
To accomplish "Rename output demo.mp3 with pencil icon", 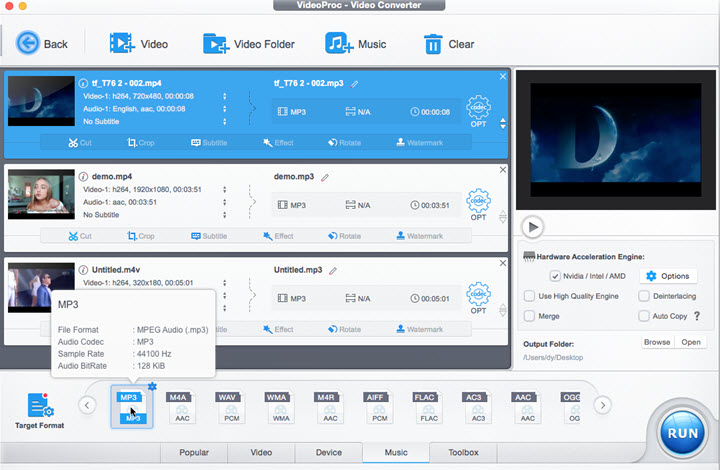I will pyautogui.click(x=325, y=177).
